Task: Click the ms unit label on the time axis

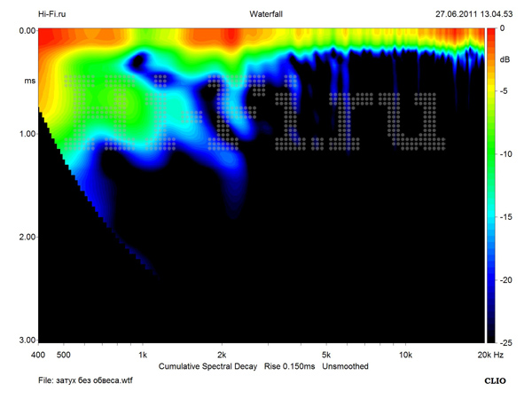Action: click(x=27, y=82)
